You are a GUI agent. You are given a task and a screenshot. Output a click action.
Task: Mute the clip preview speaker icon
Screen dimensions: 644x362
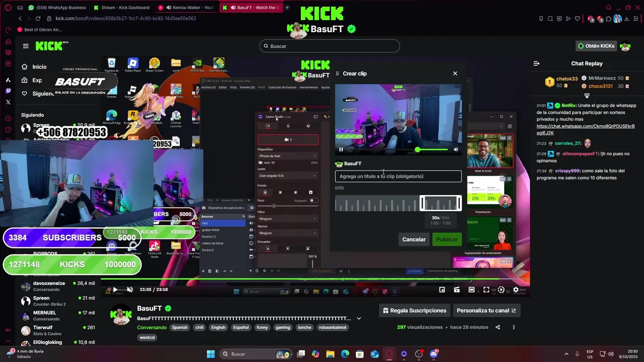click(x=456, y=149)
